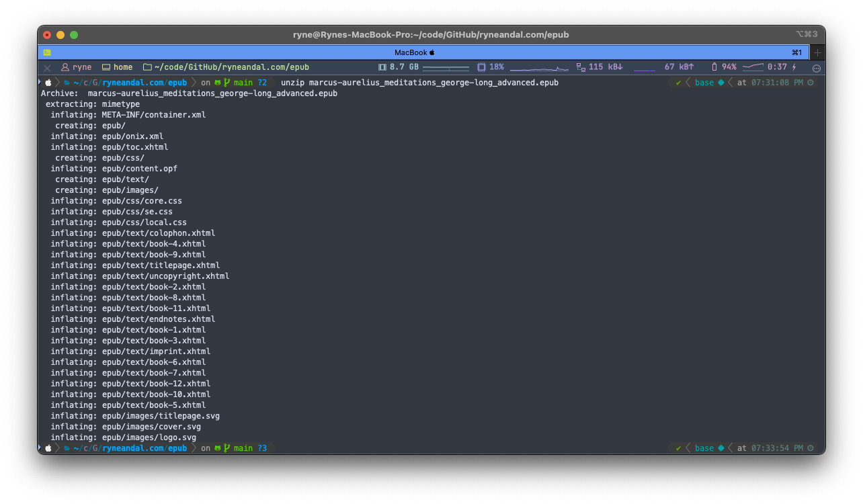Click the Apple logo in bottom prompt
Viewport: 863px width, 504px height.
coord(48,448)
